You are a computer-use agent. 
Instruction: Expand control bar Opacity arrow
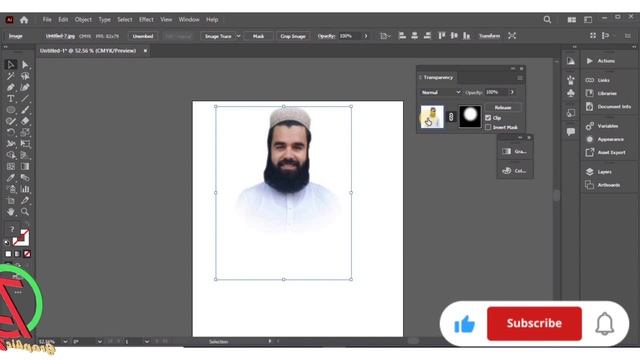366,36
